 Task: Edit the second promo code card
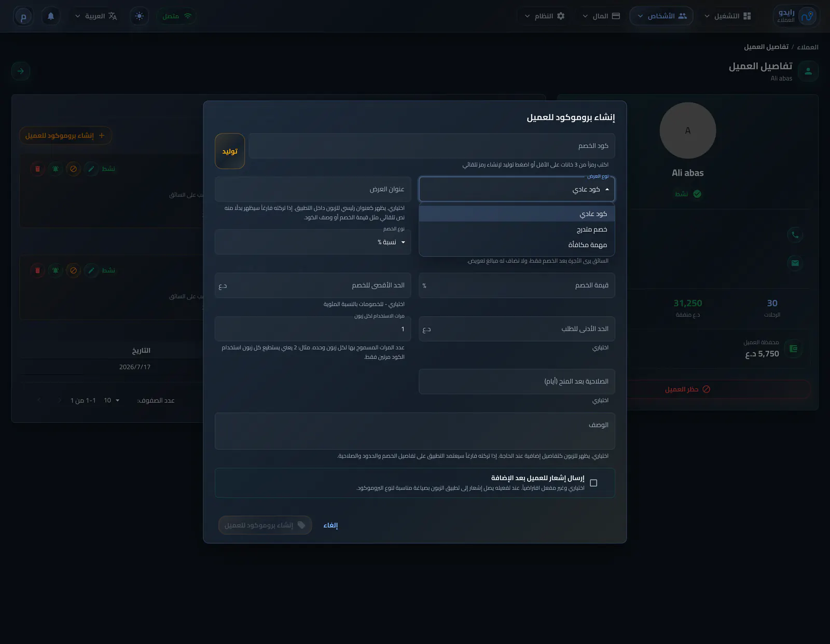pyautogui.click(x=91, y=270)
